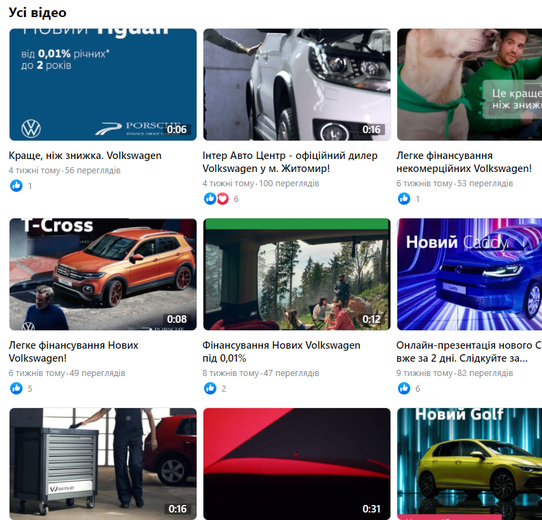Open the yellow Новий Golf video
Image resolution: width=542 pixels, height=520 pixels.
(469, 464)
